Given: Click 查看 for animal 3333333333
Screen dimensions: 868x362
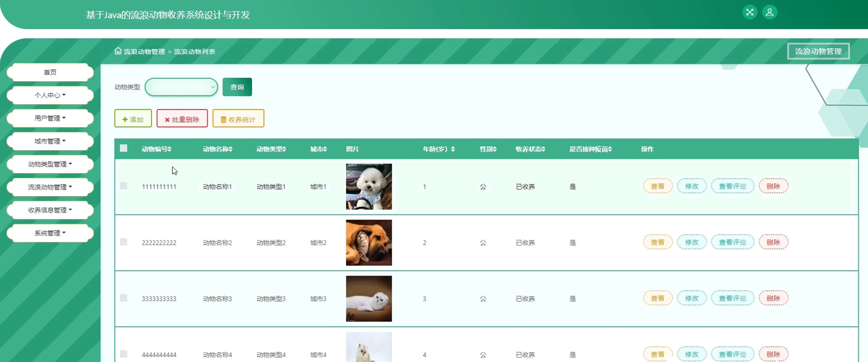Looking at the screenshot, I should pos(658,298).
